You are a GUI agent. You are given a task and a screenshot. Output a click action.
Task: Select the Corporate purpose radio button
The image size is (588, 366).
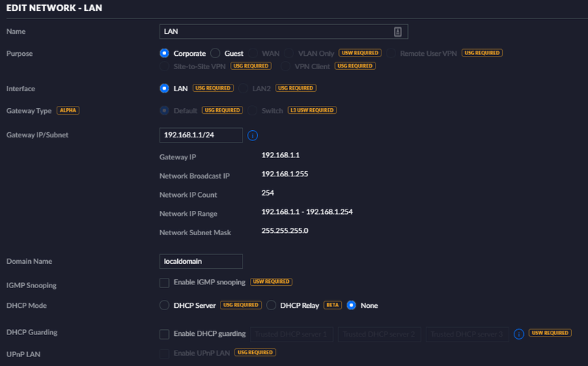[165, 53]
